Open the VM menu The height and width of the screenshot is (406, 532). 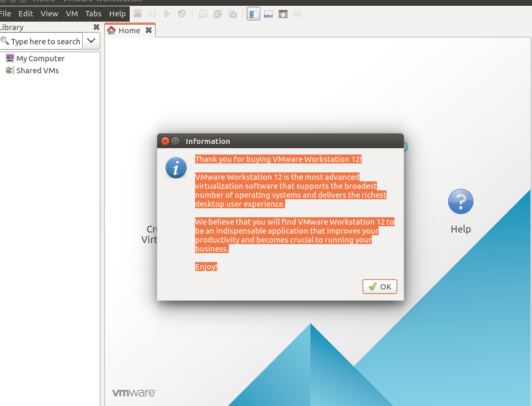(x=72, y=14)
